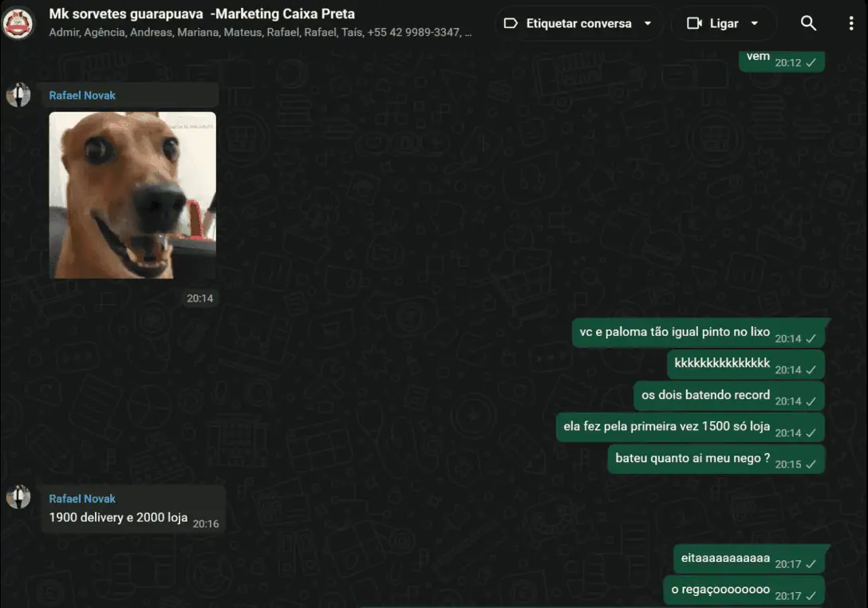Open search with the magnifying glass icon

808,23
